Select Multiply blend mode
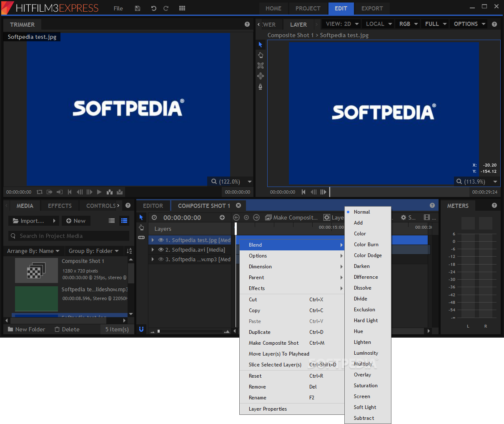Viewport: 504px width, 424px height. [368, 364]
